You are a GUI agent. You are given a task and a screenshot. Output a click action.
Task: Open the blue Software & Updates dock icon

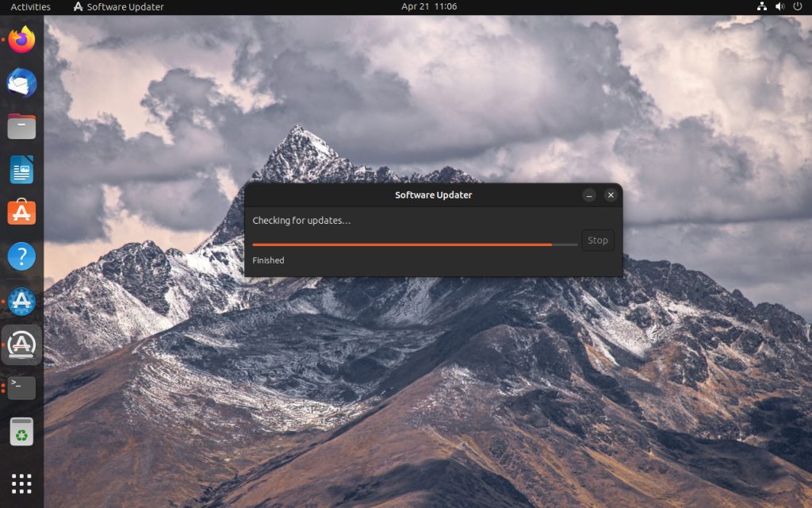click(21, 301)
